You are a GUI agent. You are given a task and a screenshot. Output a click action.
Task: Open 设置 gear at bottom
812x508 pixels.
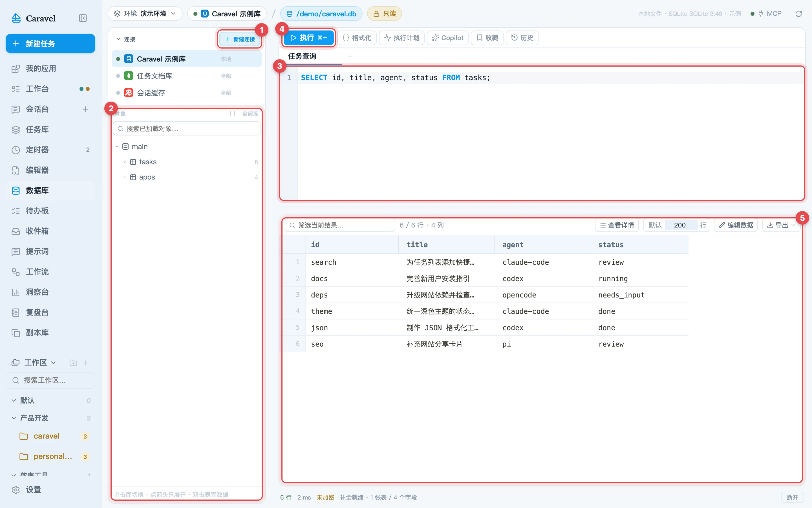pos(16,490)
